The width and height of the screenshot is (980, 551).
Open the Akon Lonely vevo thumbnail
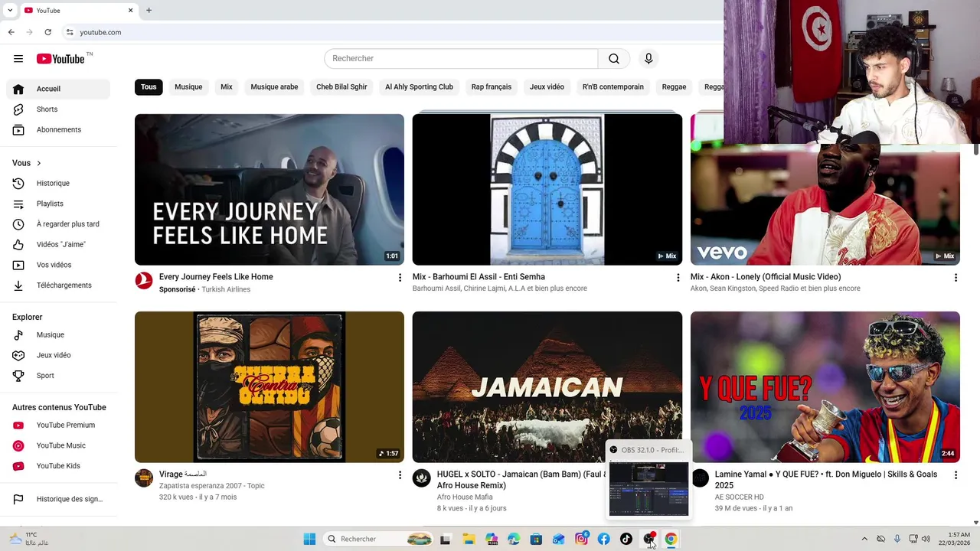pyautogui.click(x=825, y=205)
